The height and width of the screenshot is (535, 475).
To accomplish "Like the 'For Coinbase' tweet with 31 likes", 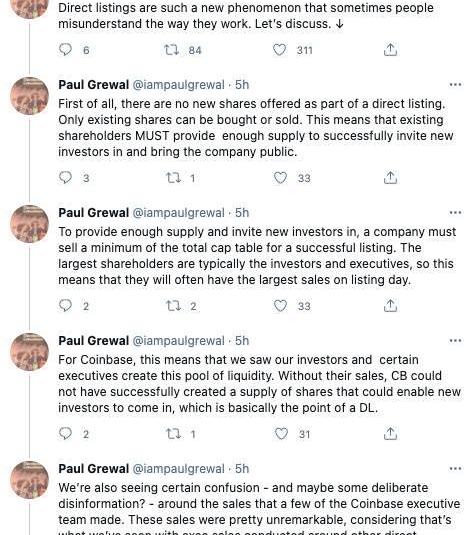I will pos(281,434).
